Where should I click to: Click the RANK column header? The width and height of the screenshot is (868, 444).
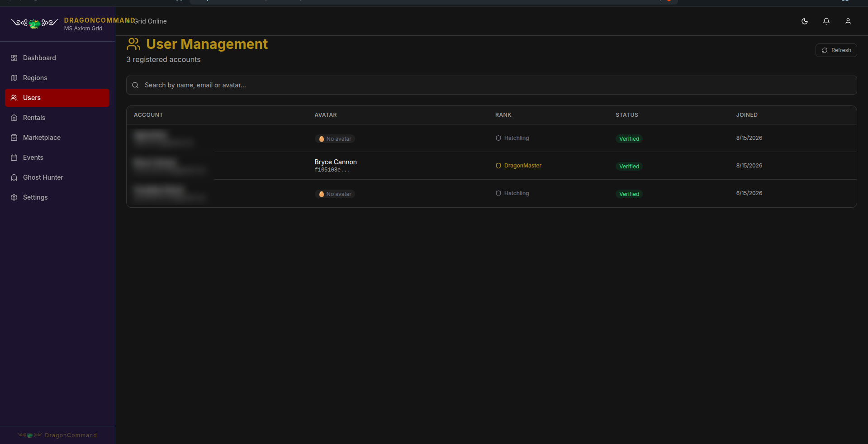click(x=503, y=115)
